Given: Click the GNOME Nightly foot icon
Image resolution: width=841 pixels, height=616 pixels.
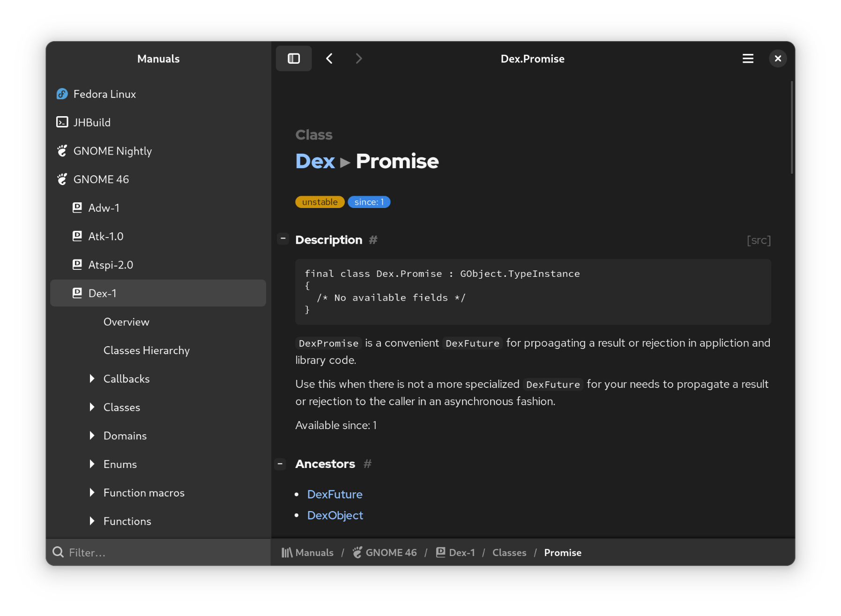Looking at the screenshot, I should point(62,151).
